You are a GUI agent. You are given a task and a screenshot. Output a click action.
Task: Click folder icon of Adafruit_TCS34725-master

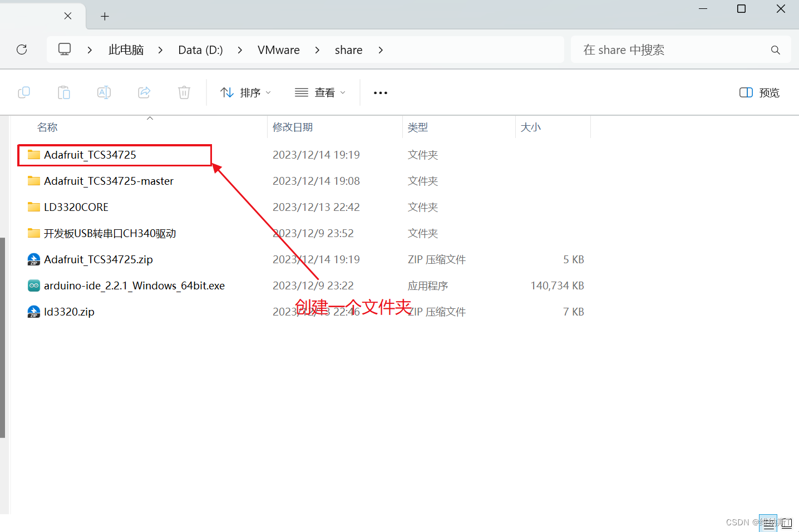click(x=34, y=181)
